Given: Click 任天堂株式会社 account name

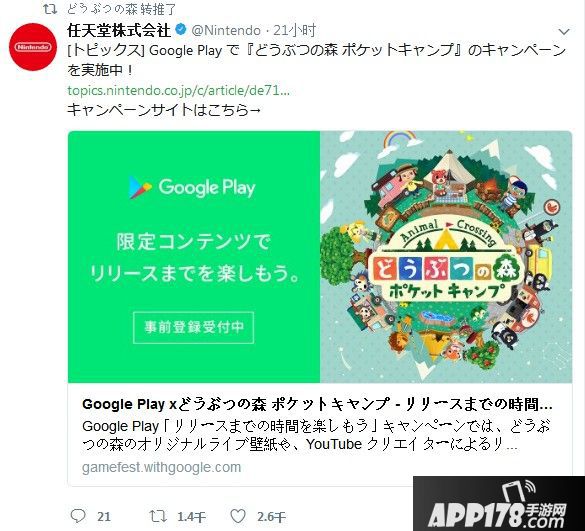Looking at the screenshot, I should [x=119, y=30].
